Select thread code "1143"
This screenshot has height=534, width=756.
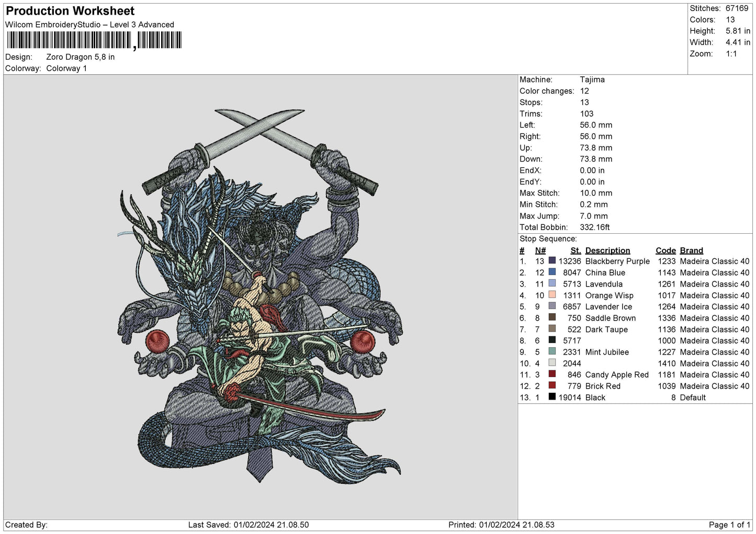(x=667, y=273)
